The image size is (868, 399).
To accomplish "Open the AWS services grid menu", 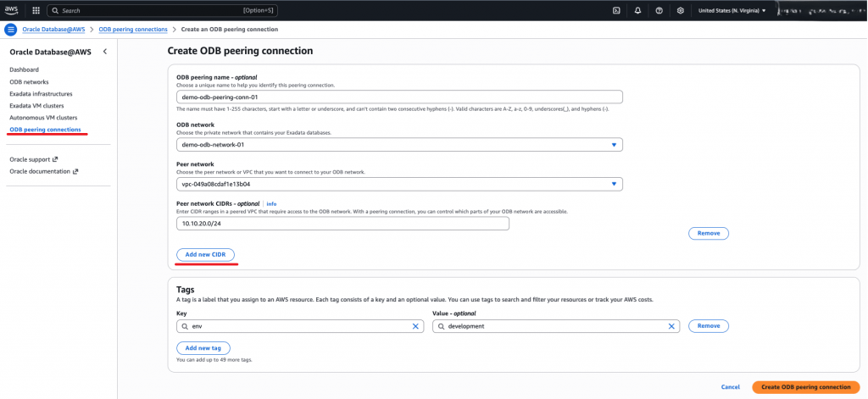I will 36,10.
